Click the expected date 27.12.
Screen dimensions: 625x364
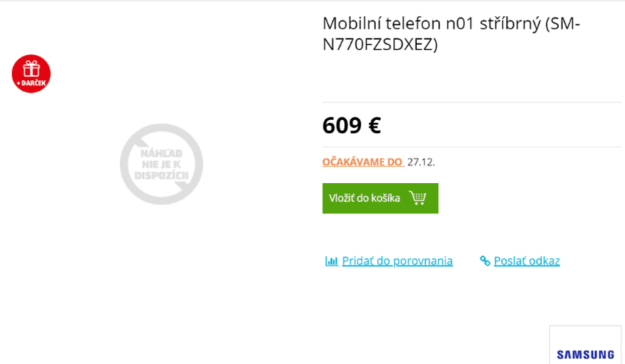421,162
